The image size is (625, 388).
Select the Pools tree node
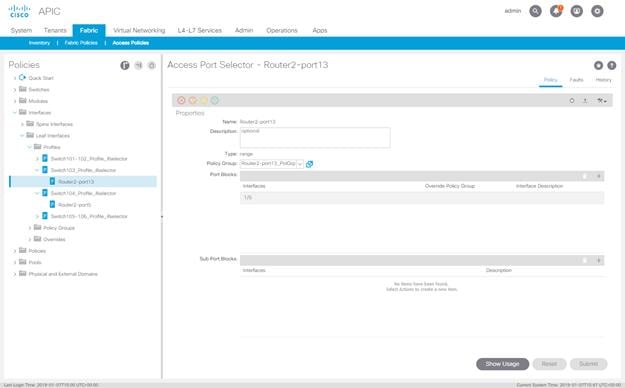[x=35, y=262]
